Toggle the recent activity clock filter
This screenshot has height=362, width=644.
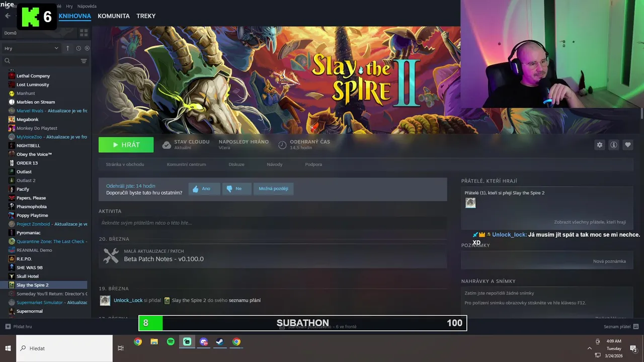coord(78,48)
